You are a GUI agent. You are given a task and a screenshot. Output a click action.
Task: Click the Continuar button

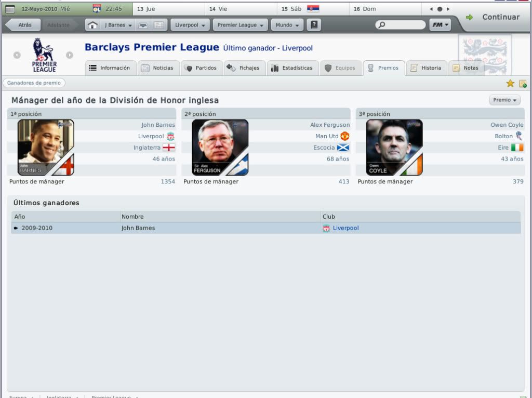coord(494,17)
